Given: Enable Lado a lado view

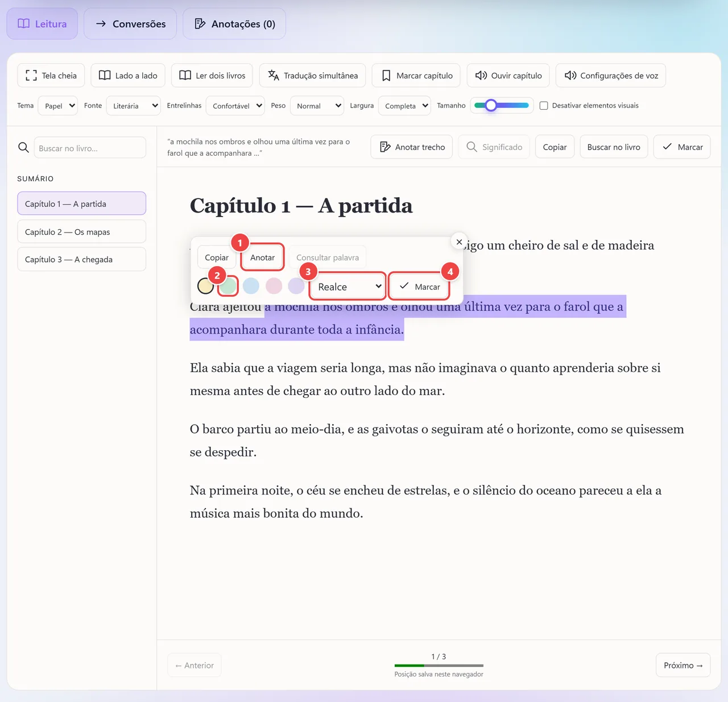Looking at the screenshot, I should click(x=128, y=76).
